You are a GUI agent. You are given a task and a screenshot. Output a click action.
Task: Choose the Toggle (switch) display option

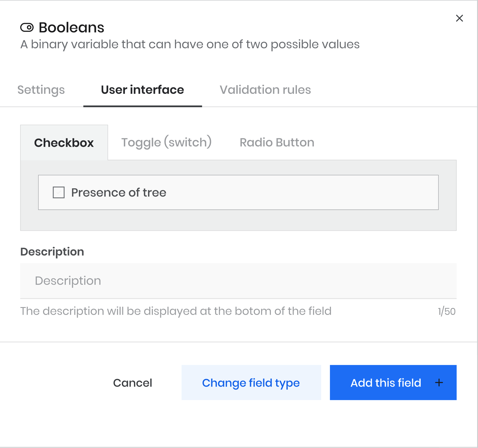[166, 142]
